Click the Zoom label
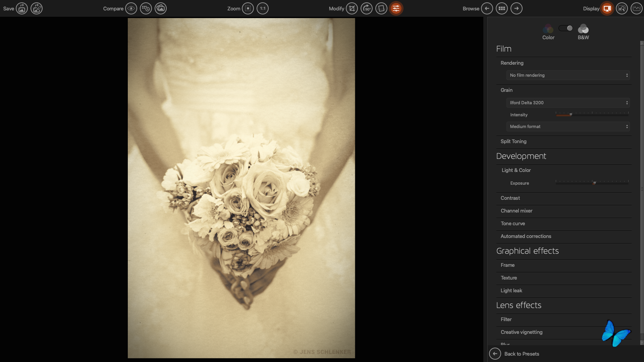The image size is (644, 362). point(234,9)
